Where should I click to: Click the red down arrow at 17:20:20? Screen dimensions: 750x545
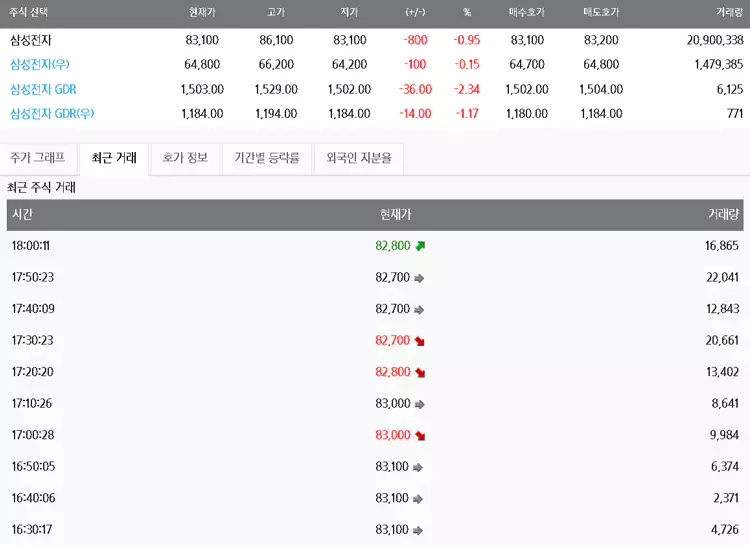(x=420, y=373)
